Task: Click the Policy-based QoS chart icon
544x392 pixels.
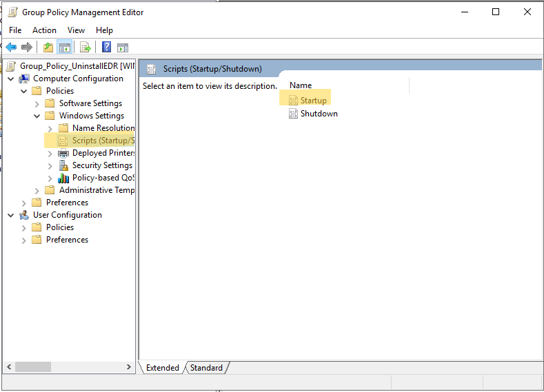Action: [63, 178]
